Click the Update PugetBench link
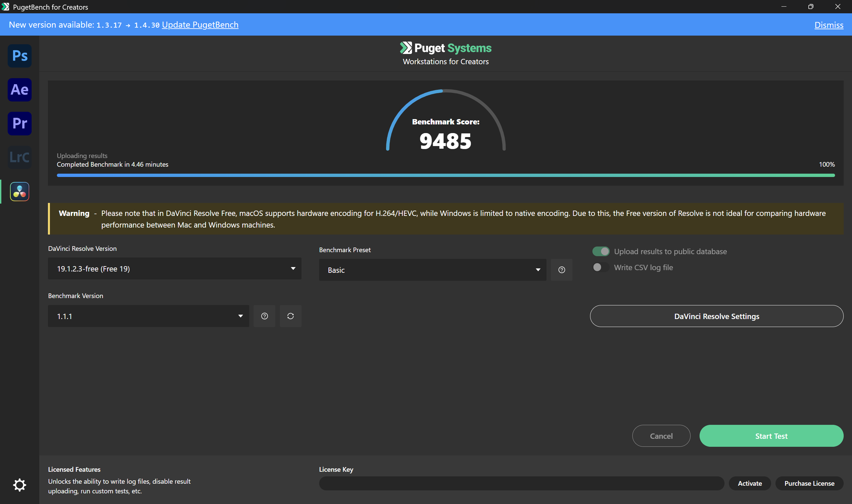The width and height of the screenshot is (852, 504). [x=200, y=25]
